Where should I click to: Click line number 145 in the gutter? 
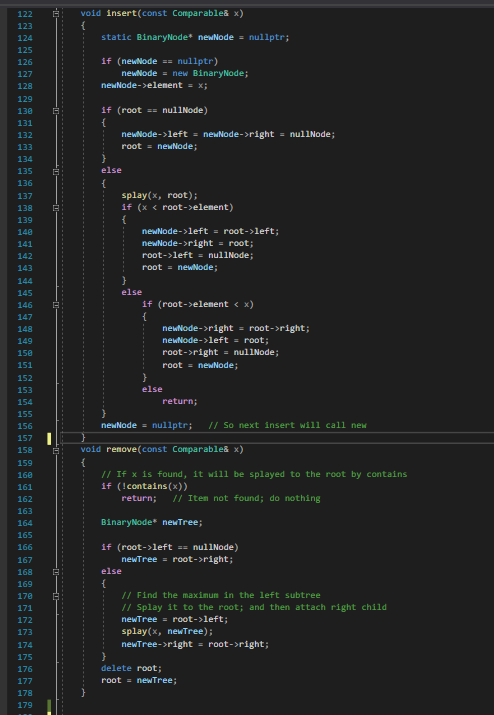click(25, 293)
